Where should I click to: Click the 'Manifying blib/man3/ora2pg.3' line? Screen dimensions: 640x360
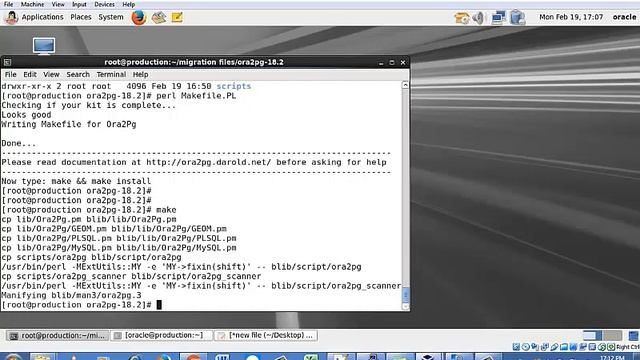tap(71, 295)
